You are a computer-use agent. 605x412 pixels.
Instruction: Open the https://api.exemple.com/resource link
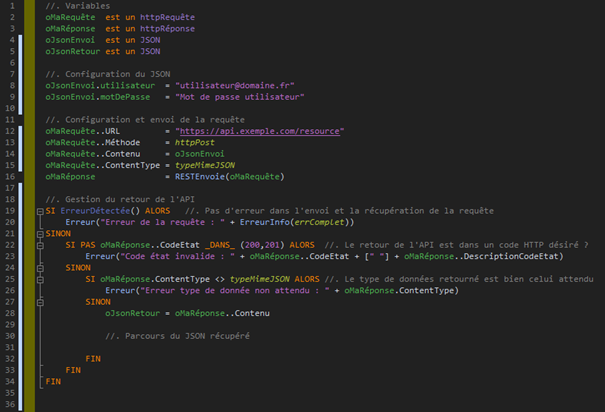click(x=260, y=131)
